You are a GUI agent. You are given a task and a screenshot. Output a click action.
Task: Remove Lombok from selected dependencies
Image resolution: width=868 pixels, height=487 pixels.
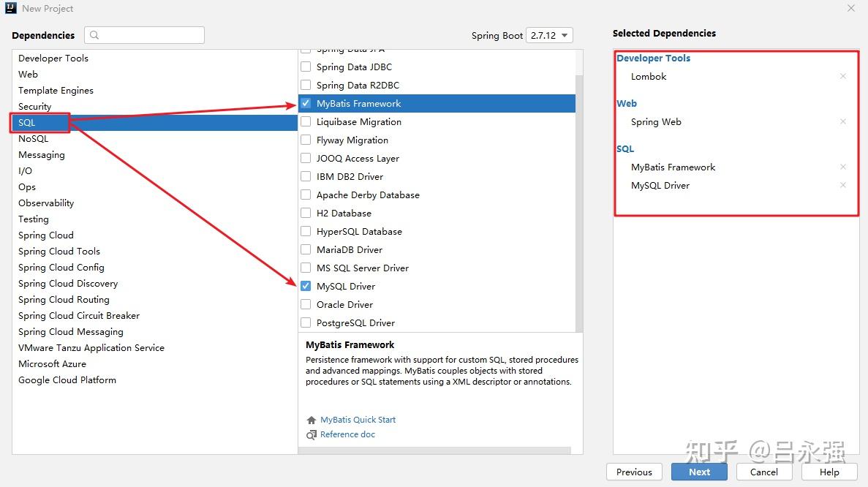click(x=842, y=76)
